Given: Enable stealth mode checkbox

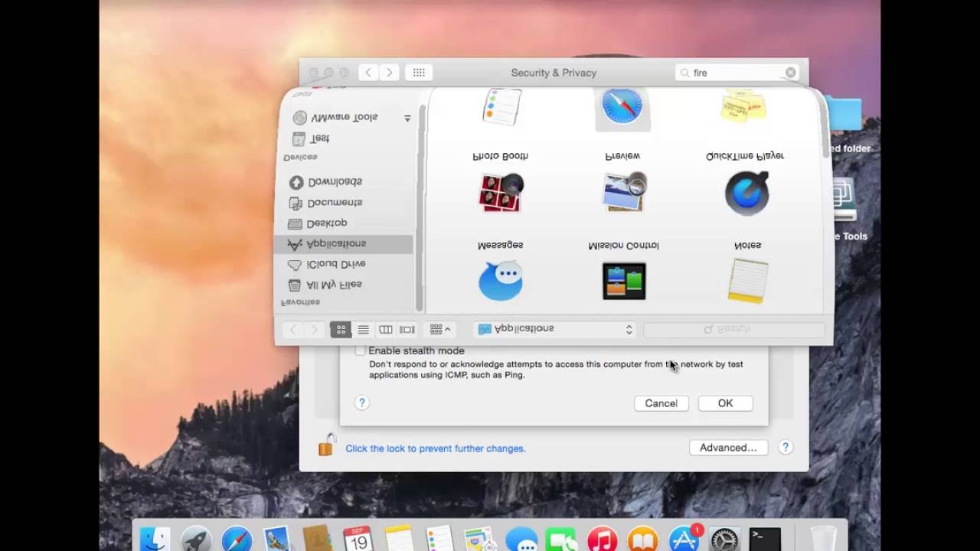Looking at the screenshot, I should (x=360, y=350).
